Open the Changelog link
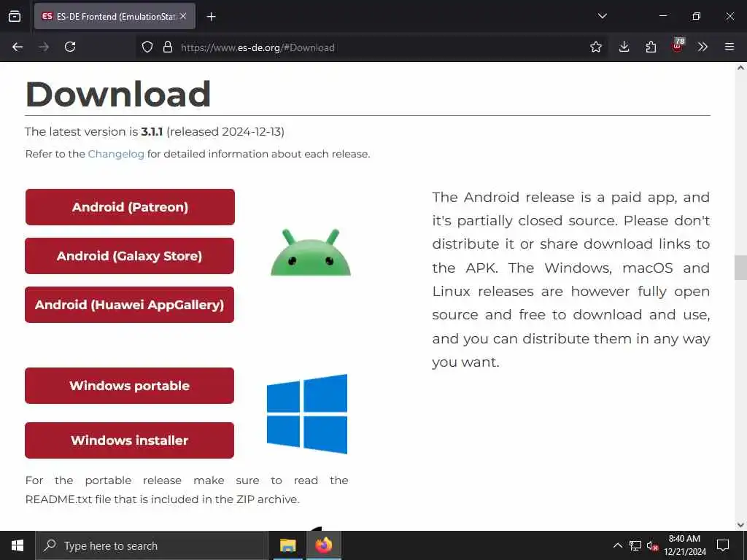747x560 pixels. [116, 154]
